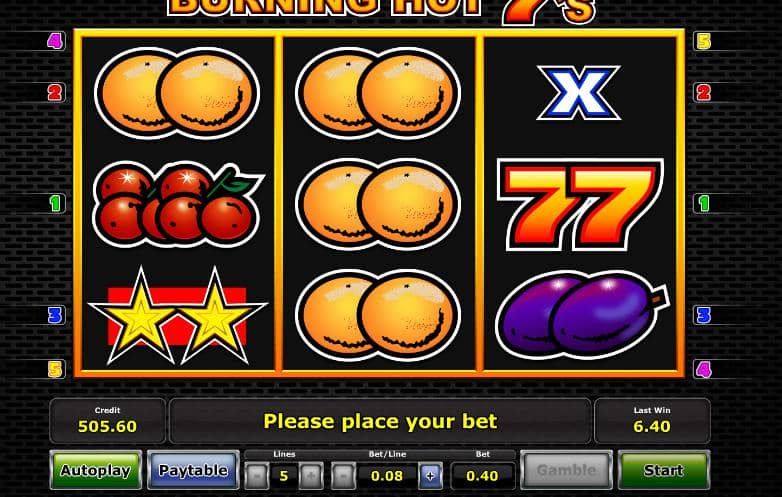The width and height of the screenshot is (782, 497).
Task: Click the blue X symbol
Action: click(x=579, y=93)
